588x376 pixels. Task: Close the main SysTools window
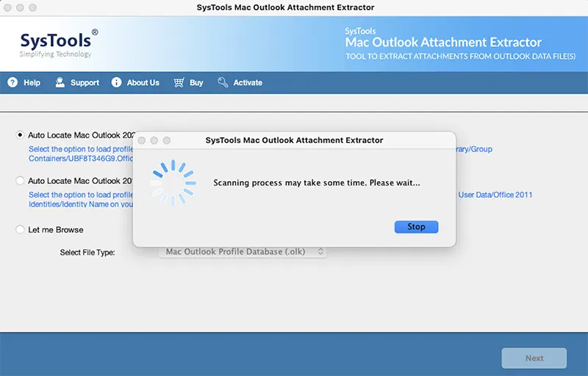point(7,7)
